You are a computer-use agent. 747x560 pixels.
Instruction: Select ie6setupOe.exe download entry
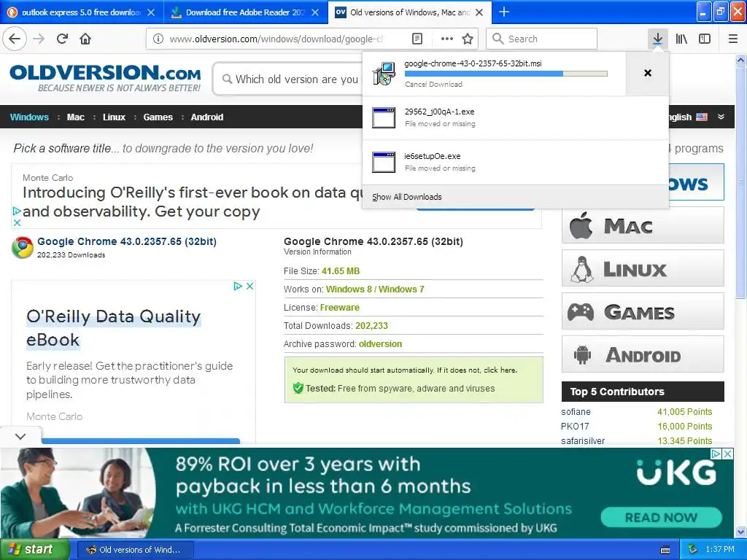point(516,162)
